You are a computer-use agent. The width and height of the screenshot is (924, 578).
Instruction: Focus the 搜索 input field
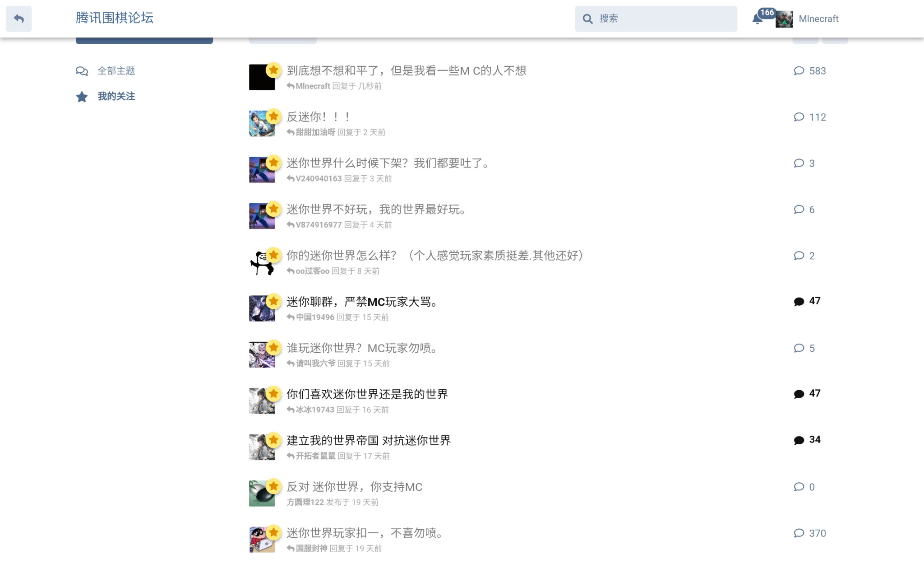(656, 19)
